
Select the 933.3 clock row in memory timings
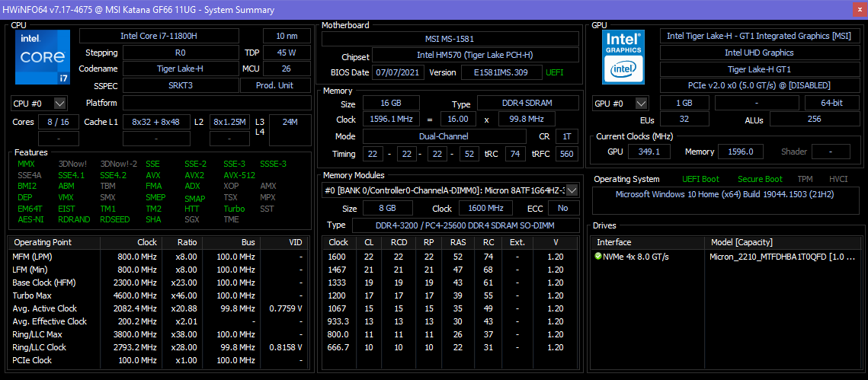coord(450,321)
